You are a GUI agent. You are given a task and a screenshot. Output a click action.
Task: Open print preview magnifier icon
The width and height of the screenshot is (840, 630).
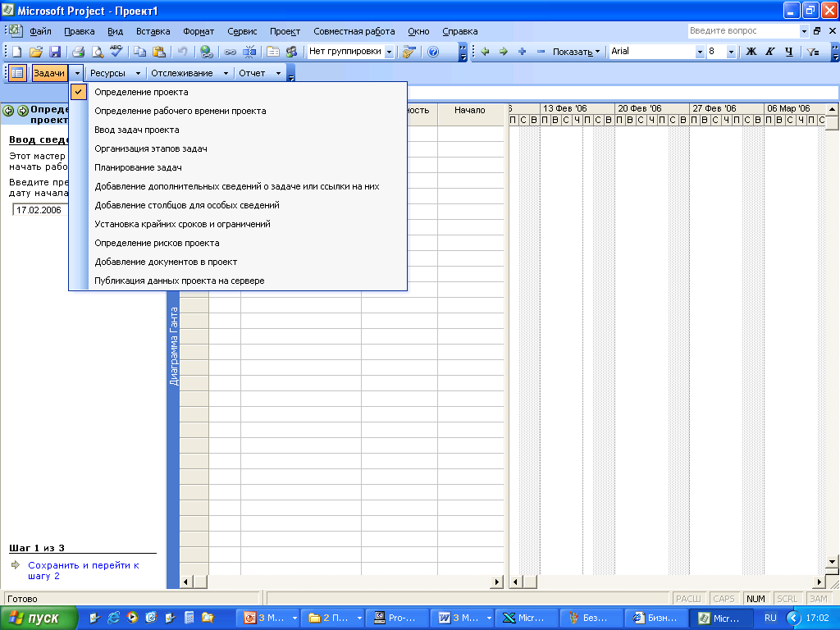point(98,52)
